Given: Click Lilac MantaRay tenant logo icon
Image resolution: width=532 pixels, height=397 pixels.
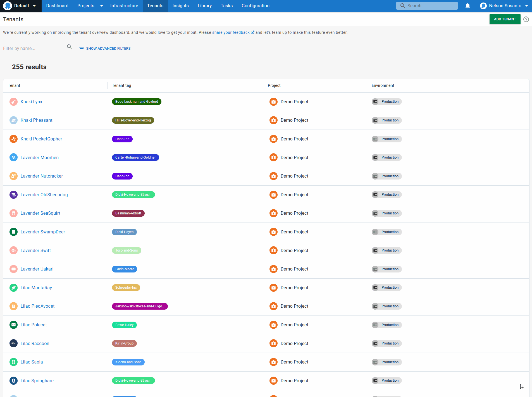Looking at the screenshot, I should pos(13,288).
